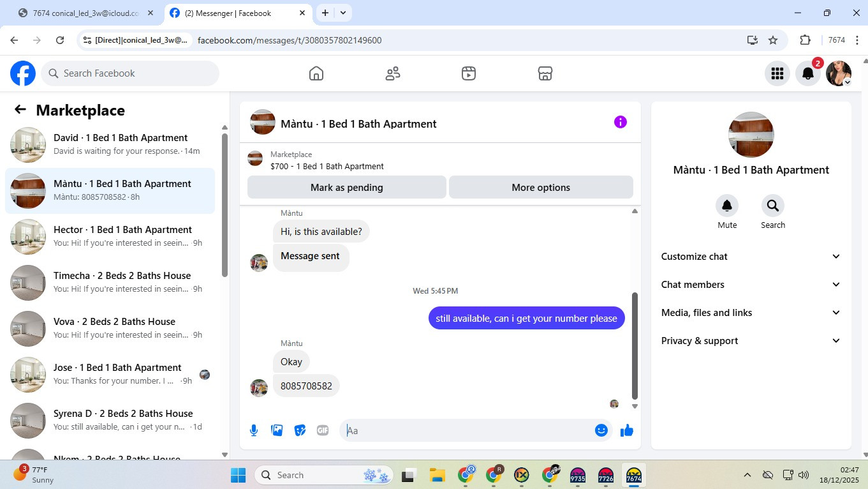Open Syrena D's 2 Beds 2 Baths conversation

click(110, 421)
